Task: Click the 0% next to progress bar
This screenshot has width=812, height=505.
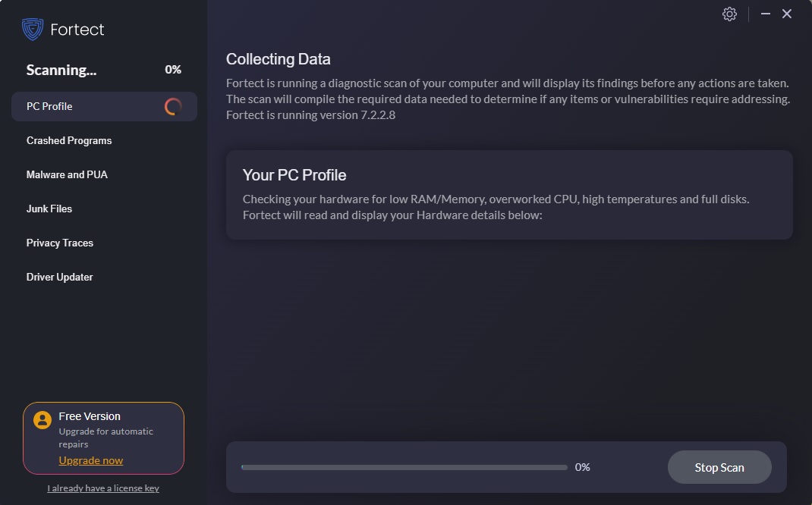Action: coord(582,467)
